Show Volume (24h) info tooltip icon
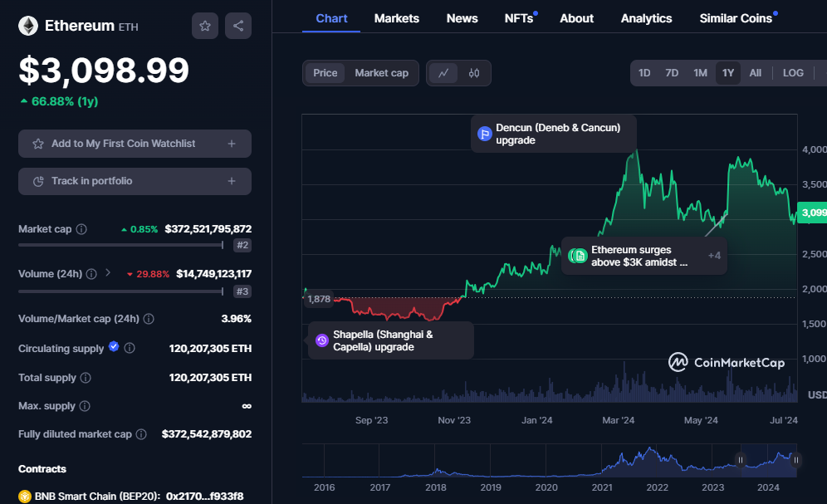 click(x=91, y=274)
